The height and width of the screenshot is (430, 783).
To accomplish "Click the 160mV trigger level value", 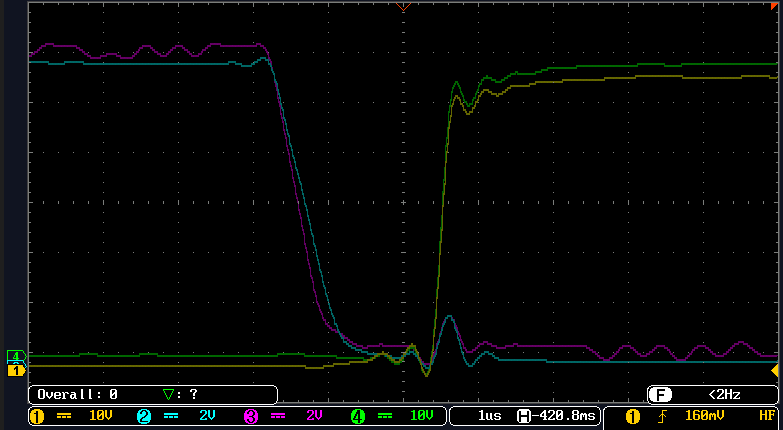I will click(705, 416).
